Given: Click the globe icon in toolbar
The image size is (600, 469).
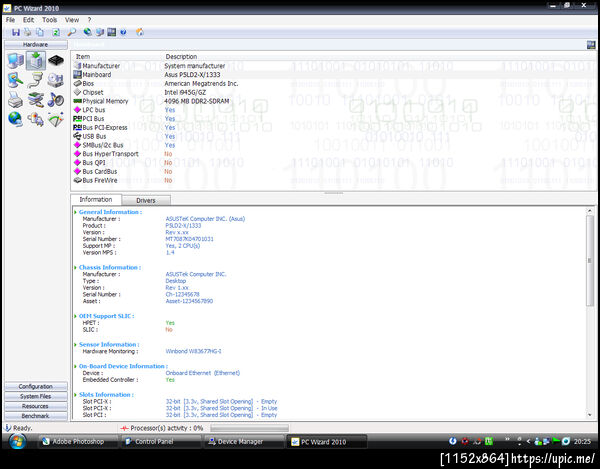Looking at the screenshot, I should 88,33.
